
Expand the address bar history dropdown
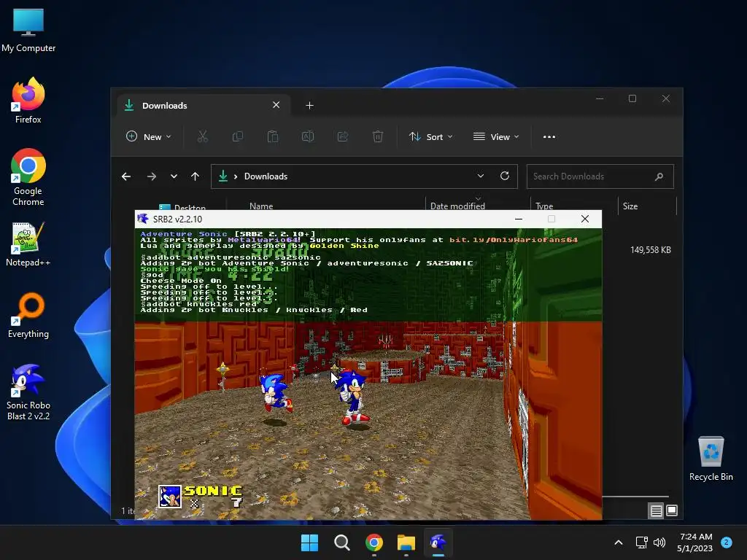[x=481, y=176]
